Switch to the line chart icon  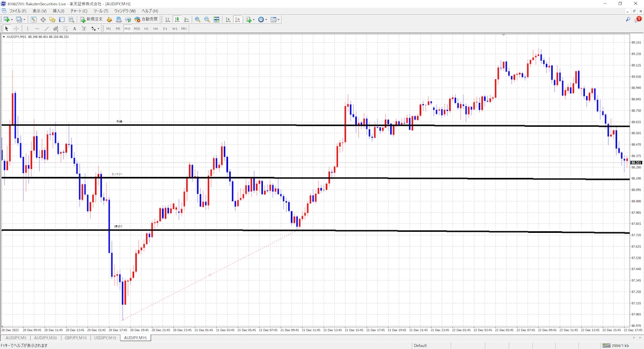coord(187,20)
